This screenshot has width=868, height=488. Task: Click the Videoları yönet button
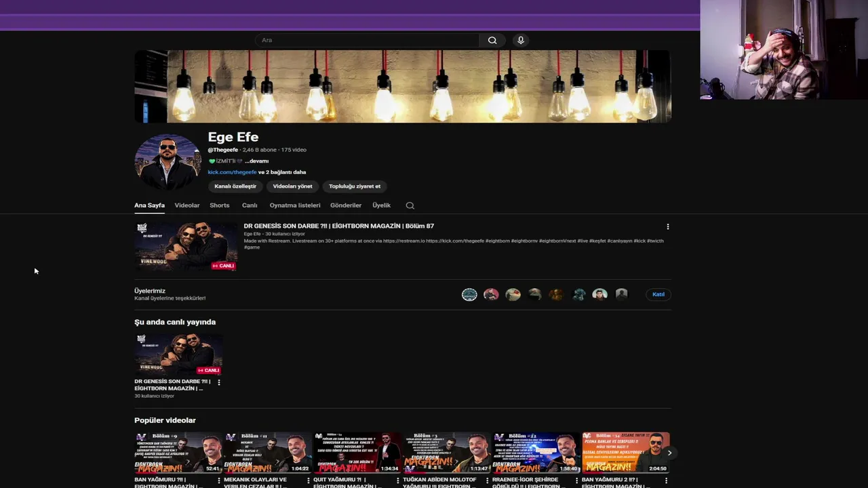[292, 186]
